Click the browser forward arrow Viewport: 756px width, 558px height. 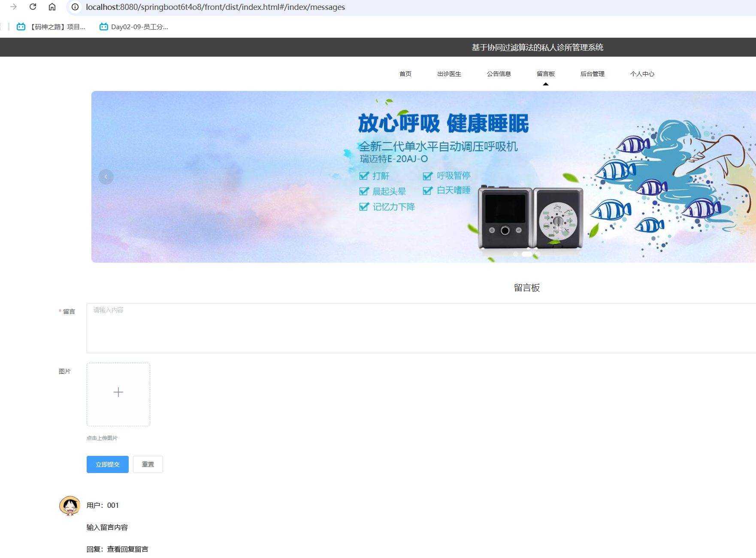tap(13, 7)
